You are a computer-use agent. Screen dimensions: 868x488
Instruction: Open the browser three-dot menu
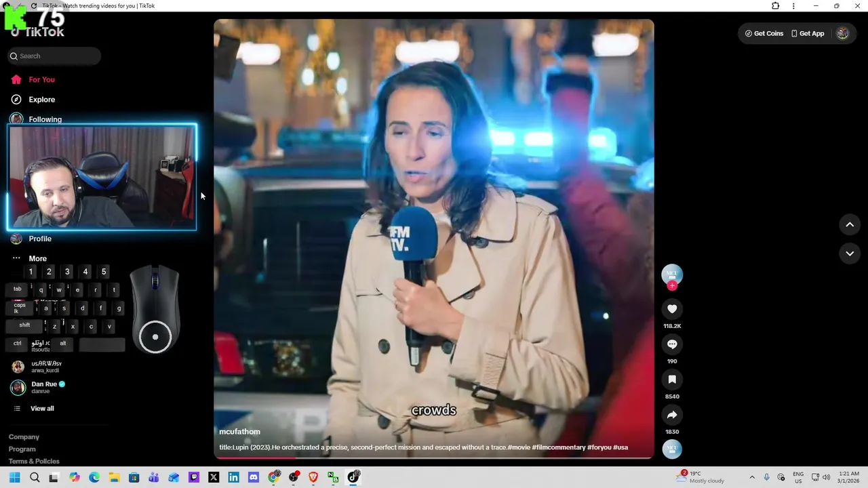click(x=793, y=6)
